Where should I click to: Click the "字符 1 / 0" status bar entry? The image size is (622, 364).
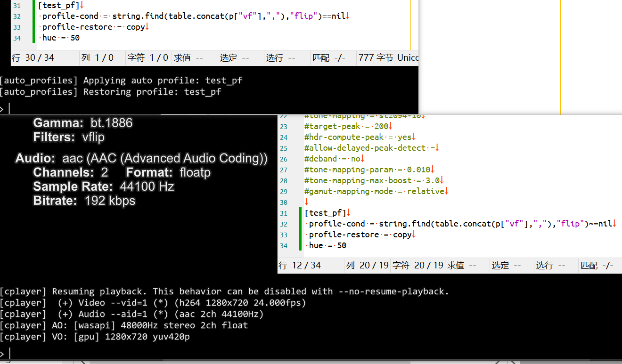148,58
